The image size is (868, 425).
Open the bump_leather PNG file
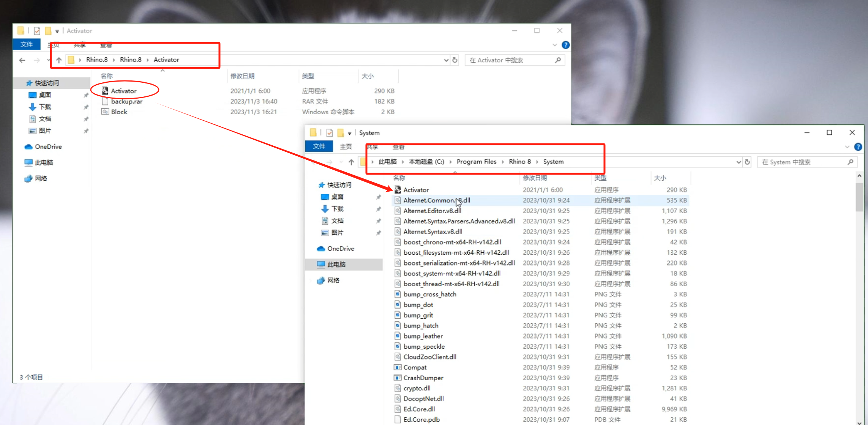point(423,336)
